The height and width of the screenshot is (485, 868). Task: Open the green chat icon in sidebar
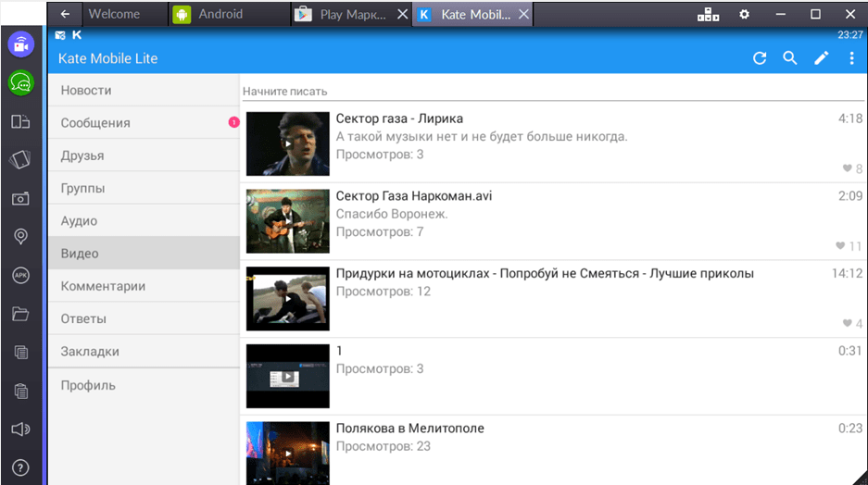pos(20,83)
